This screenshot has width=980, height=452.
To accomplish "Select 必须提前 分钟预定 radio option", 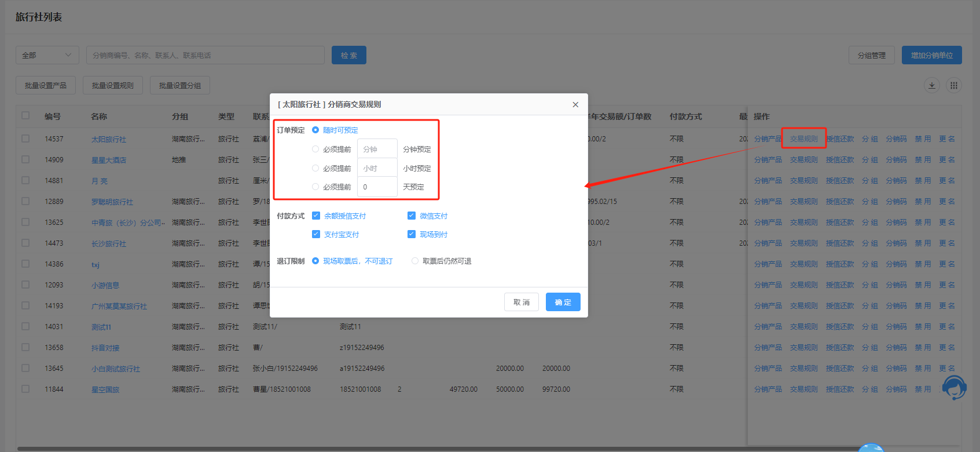I will [315, 149].
